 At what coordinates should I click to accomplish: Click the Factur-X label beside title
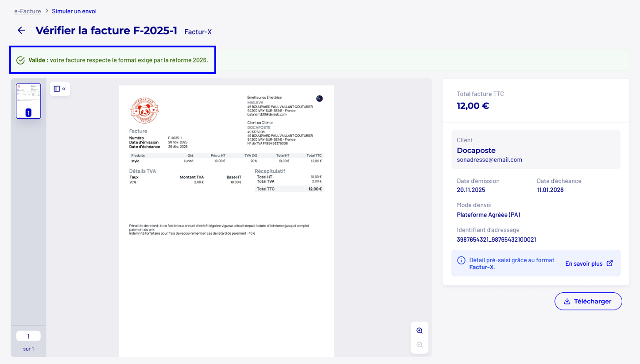198,32
